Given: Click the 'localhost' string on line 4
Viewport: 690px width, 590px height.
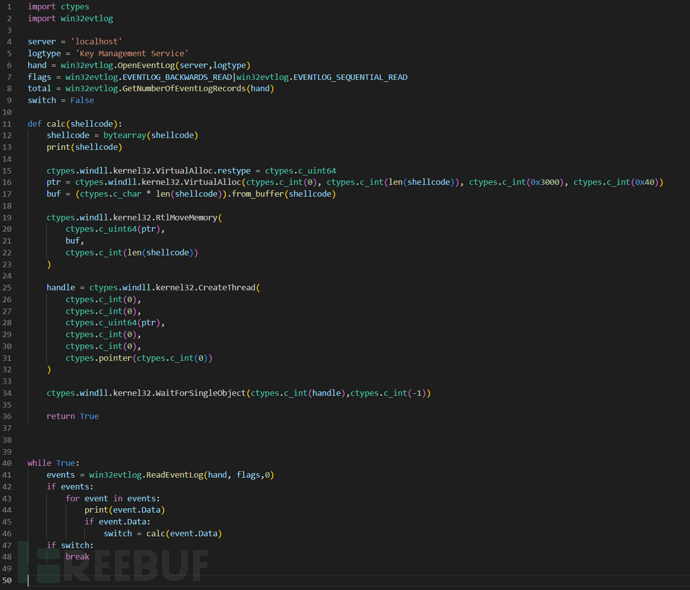Looking at the screenshot, I should tap(96, 41).
